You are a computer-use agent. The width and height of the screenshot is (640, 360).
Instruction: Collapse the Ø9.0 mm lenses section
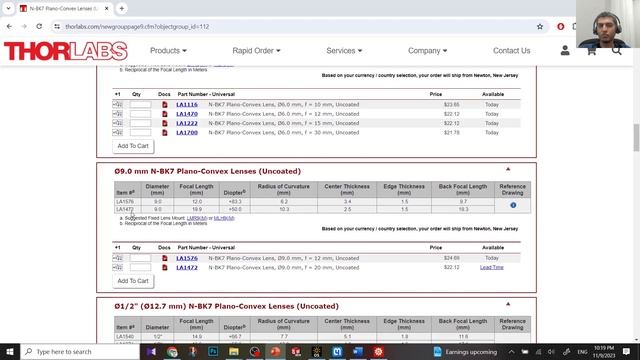(508, 169)
